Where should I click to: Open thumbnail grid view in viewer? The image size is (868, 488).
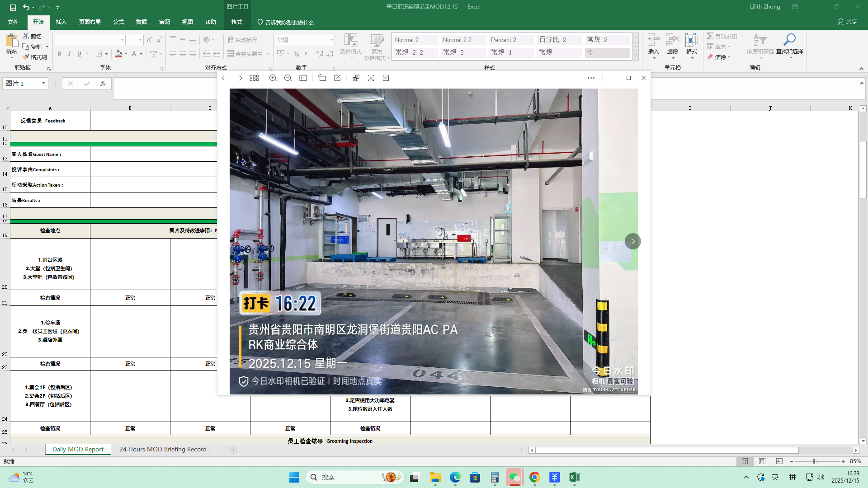coord(254,78)
